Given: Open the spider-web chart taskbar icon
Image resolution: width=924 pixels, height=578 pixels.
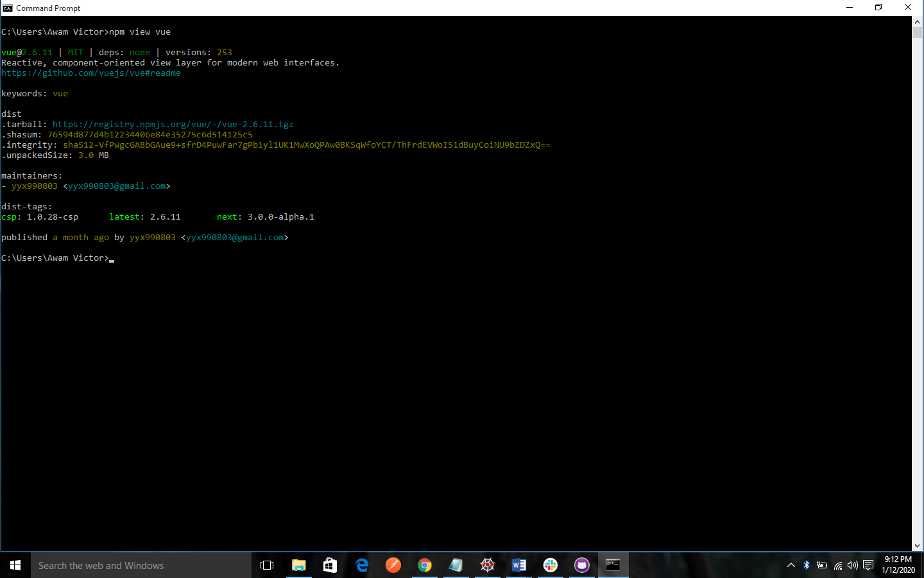Looking at the screenshot, I should click(x=487, y=565).
